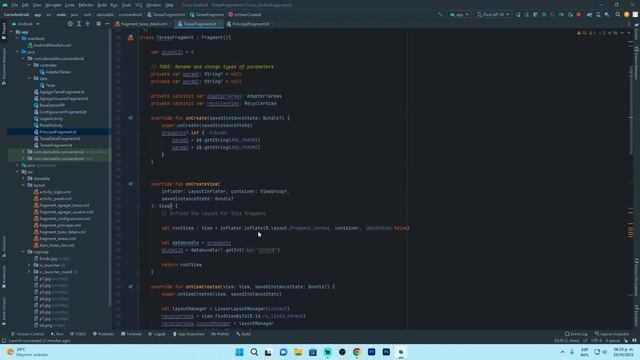The width and height of the screenshot is (640, 360).
Task: Open the File menu
Action: point(15,5)
